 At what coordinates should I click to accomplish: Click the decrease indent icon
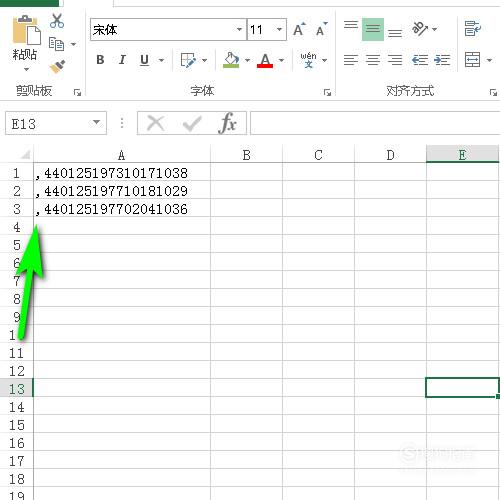pyautogui.click(x=420, y=60)
